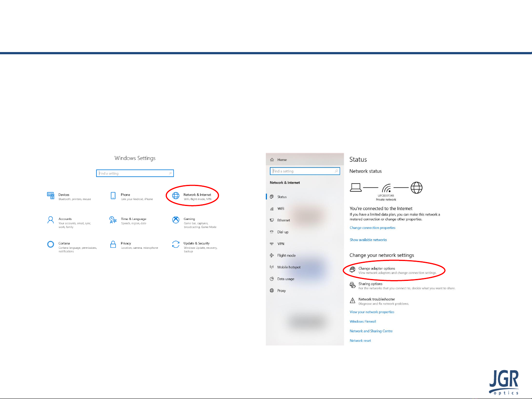Open the Privacy padlock icon
This screenshot has height=399, width=532.
point(113,244)
